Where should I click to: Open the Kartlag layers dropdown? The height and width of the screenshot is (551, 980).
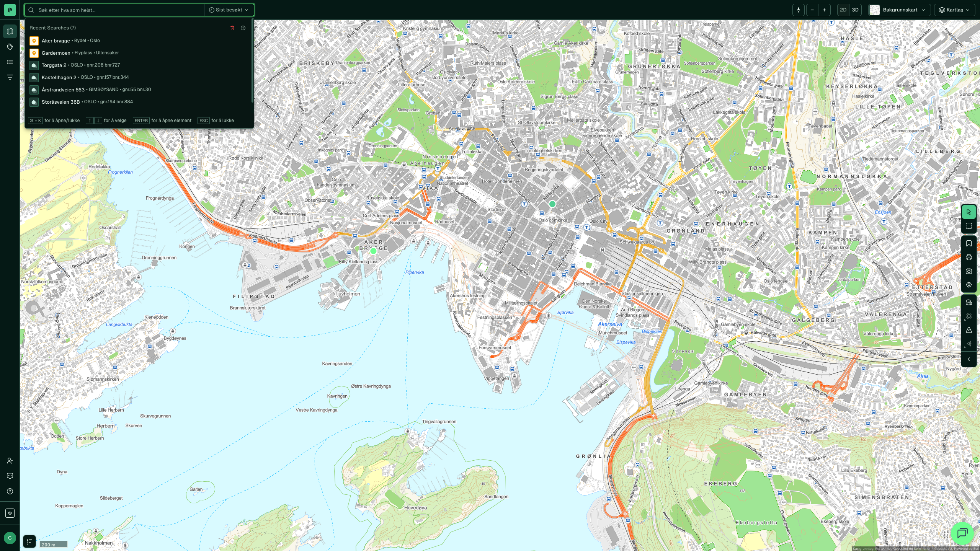click(x=955, y=10)
